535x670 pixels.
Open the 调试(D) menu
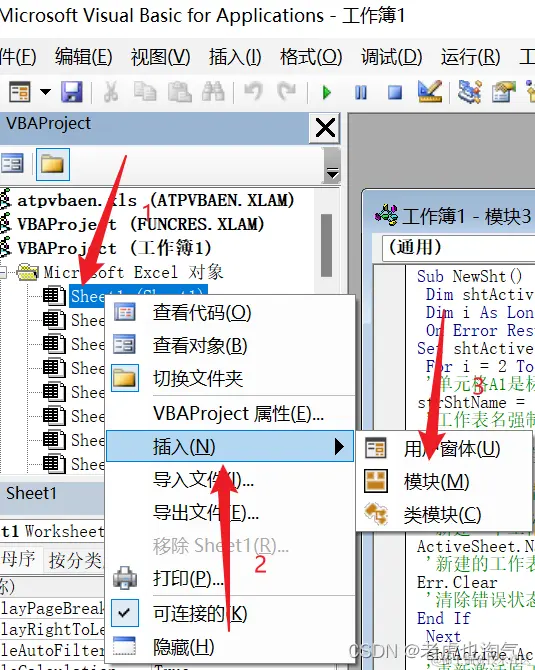pyautogui.click(x=391, y=57)
